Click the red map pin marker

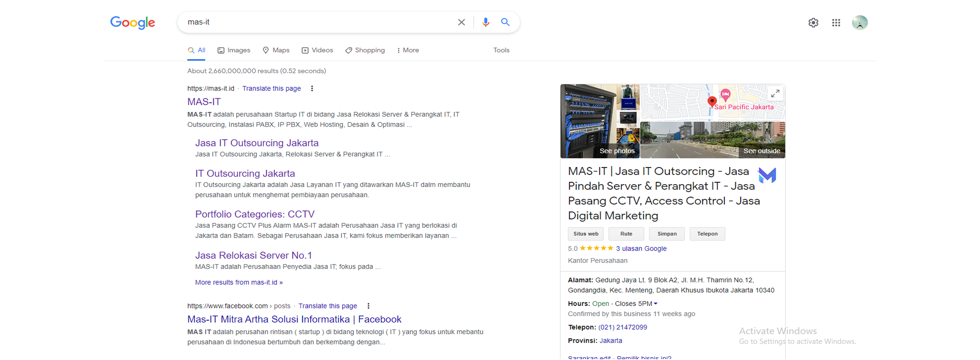(712, 102)
